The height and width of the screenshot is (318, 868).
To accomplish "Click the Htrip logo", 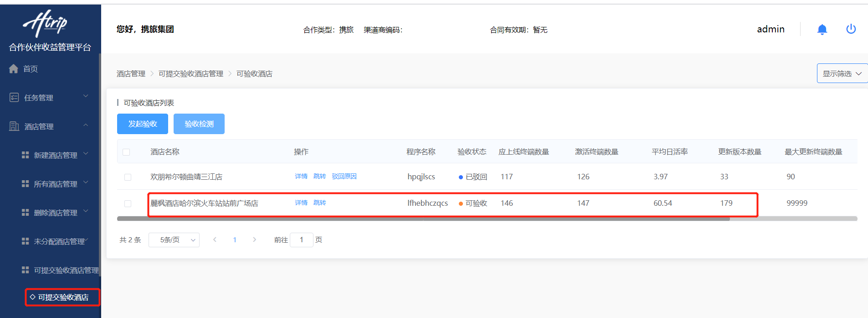I will coord(45,23).
